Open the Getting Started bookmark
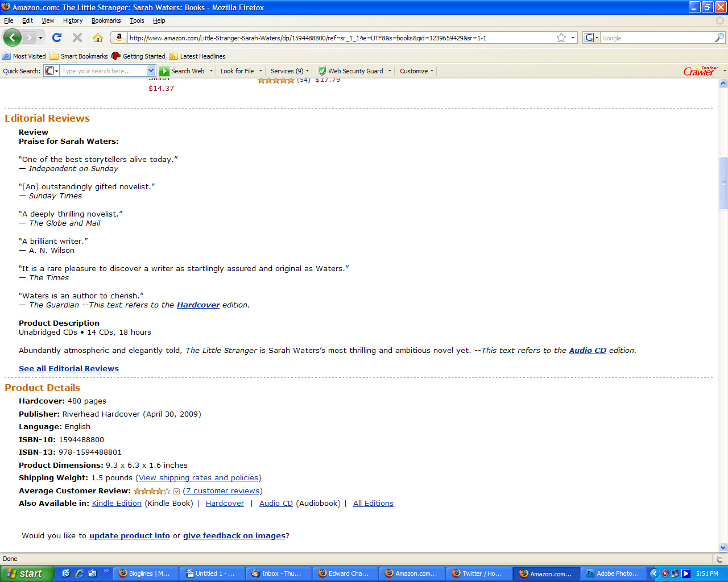 click(x=138, y=56)
